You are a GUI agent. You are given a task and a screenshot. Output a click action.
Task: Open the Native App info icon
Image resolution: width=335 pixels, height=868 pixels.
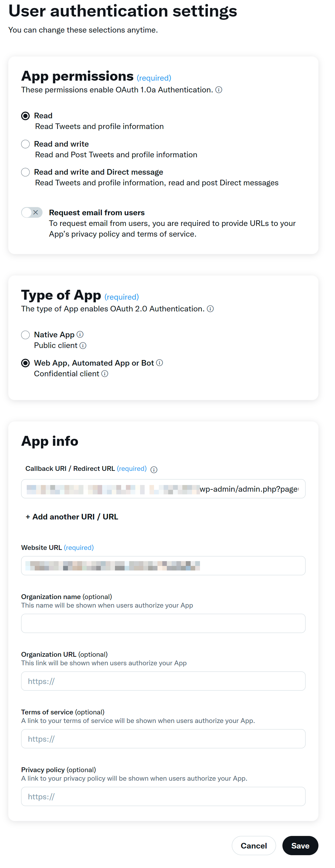pyautogui.click(x=80, y=334)
